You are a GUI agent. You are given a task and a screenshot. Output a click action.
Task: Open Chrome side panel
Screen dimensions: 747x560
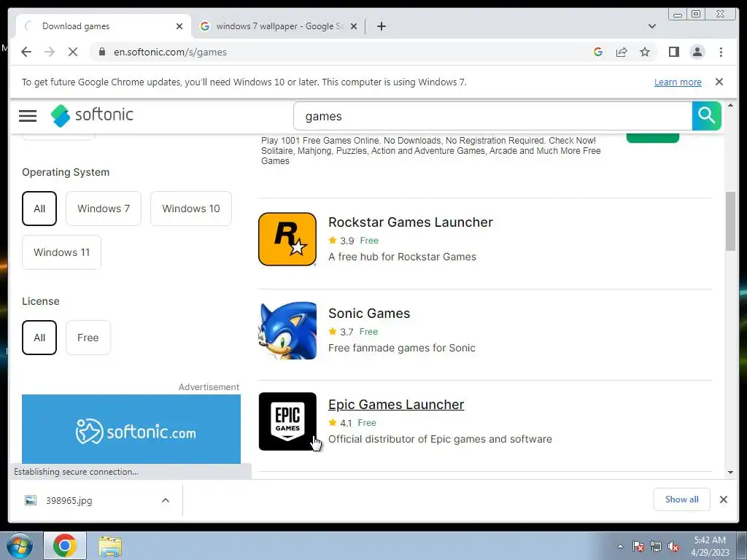pos(673,52)
